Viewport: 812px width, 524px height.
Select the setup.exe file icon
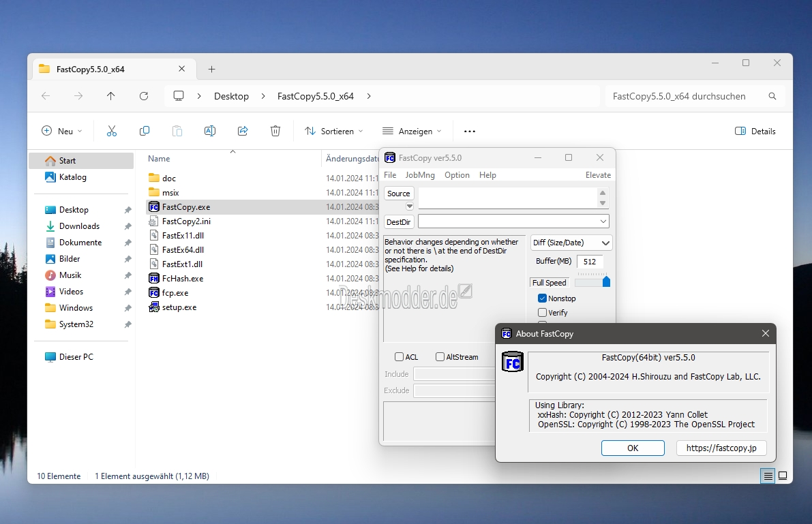pos(154,307)
